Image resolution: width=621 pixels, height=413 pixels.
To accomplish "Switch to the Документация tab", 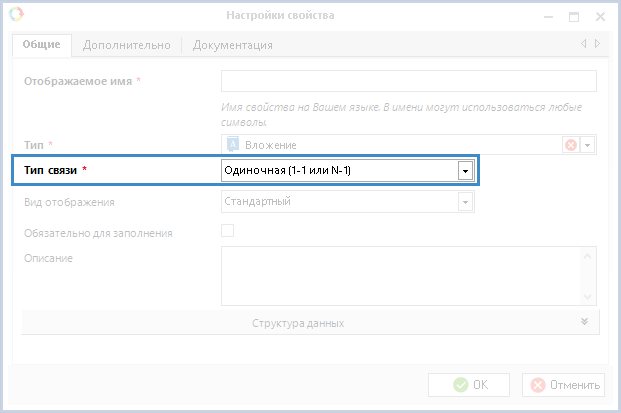I will tap(232, 45).
